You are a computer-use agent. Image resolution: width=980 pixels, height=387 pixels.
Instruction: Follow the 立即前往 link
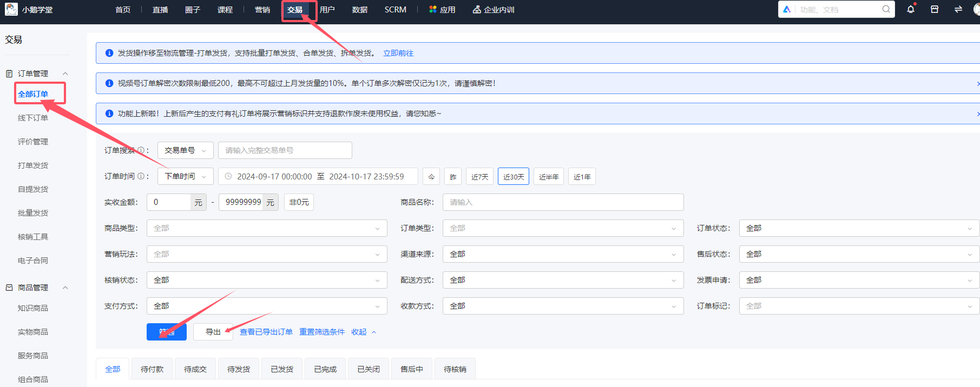click(398, 53)
